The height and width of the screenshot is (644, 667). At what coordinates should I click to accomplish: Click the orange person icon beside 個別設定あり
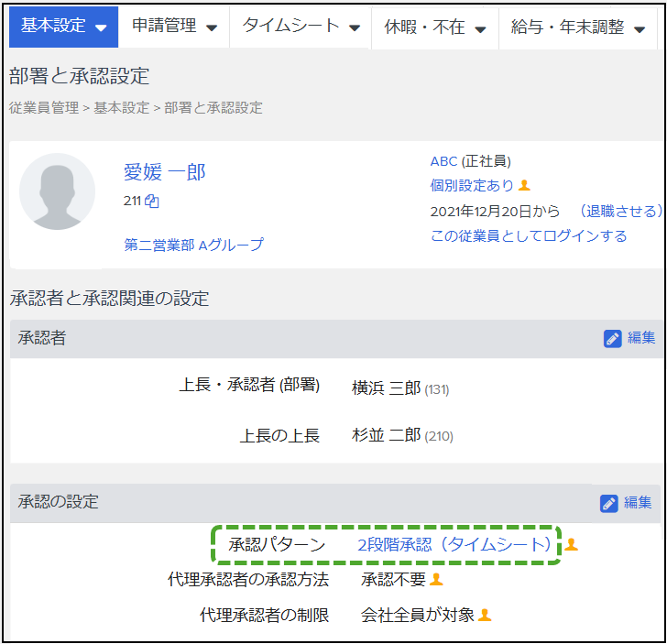pyautogui.click(x=525, y=186)
